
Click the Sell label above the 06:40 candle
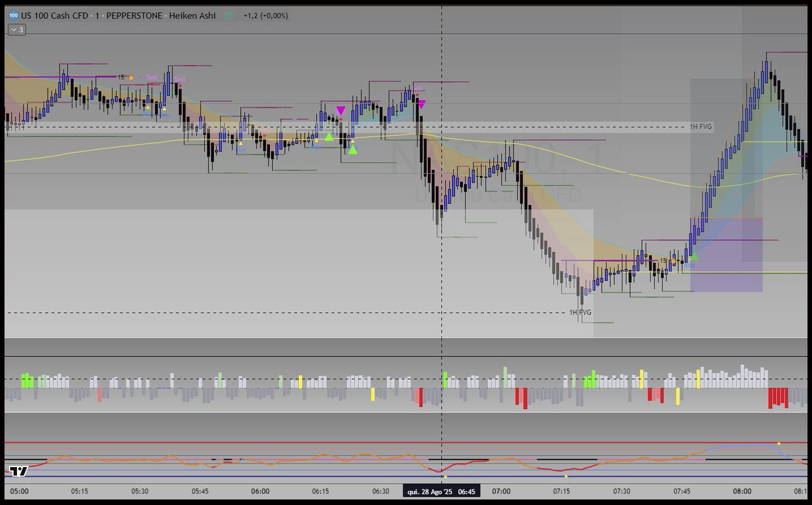pyautogui.click(x=418, y=88)
